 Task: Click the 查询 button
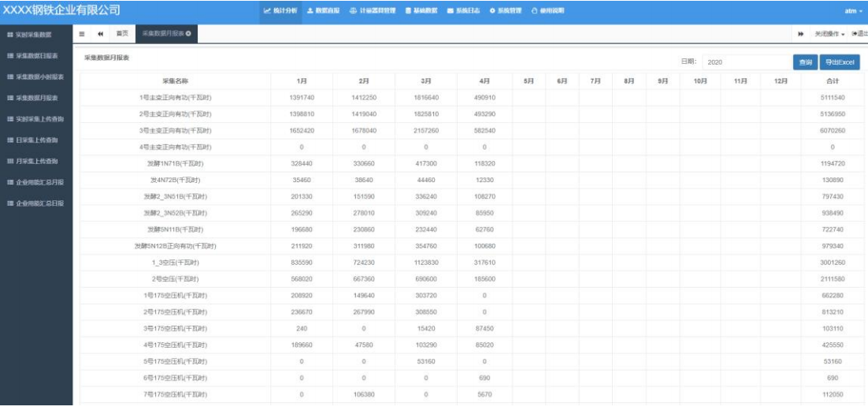[x=804, y=62]
